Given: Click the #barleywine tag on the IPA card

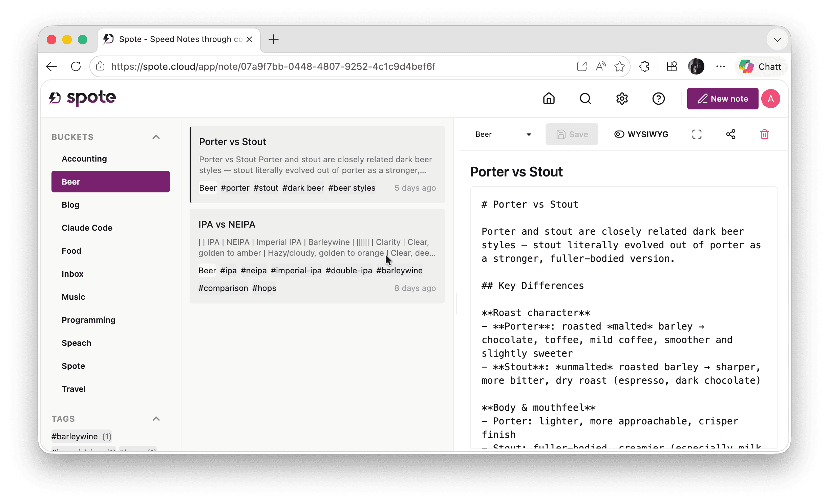Looking at the screenshot, I should tap(399, 270).
